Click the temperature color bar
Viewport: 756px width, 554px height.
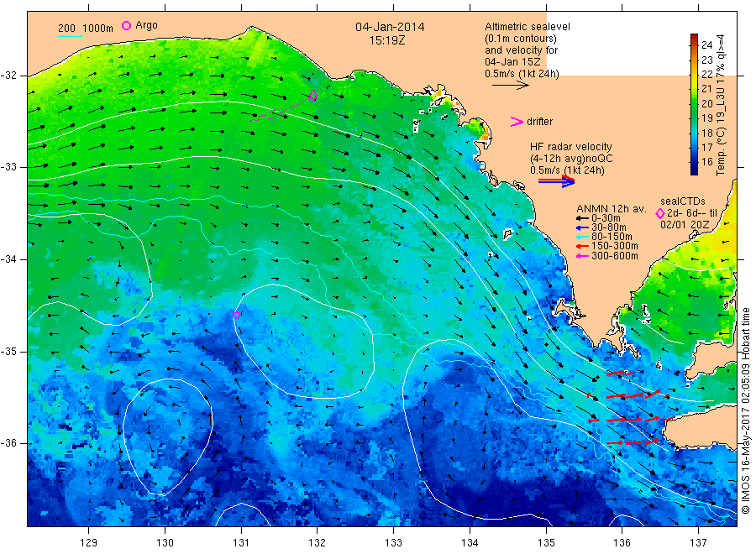pyautogui.click(x=694, y=104)
